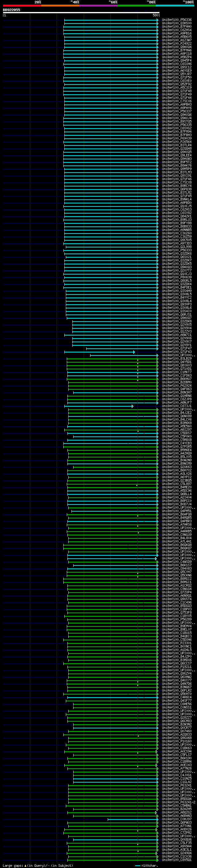Image resolution: width=197 pixels, height=868 pixels.
Task: Click the short cyan bar of UniRef100_Q71F43
Action: (x=100, y=352)
